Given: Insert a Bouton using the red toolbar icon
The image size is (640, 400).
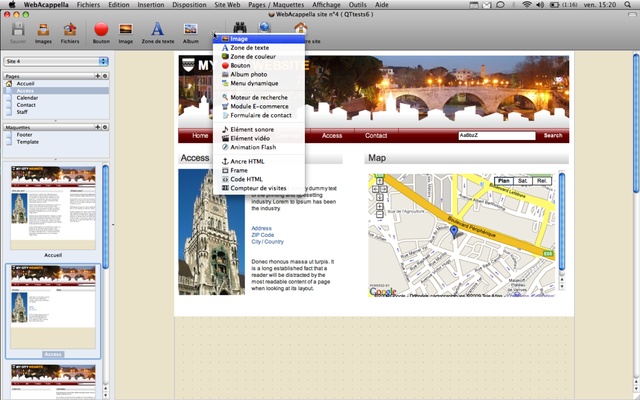Looking at the screenshot, I should pos(101,29).
